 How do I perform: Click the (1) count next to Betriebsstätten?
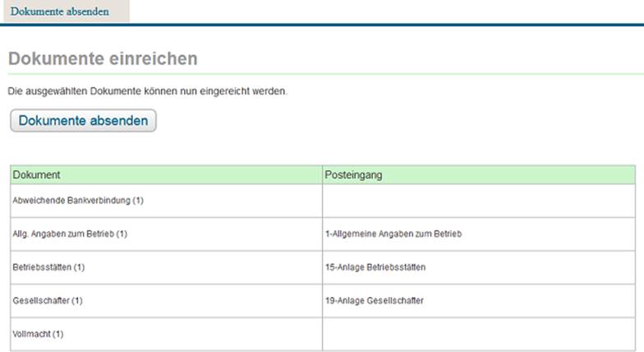point(80,268)
